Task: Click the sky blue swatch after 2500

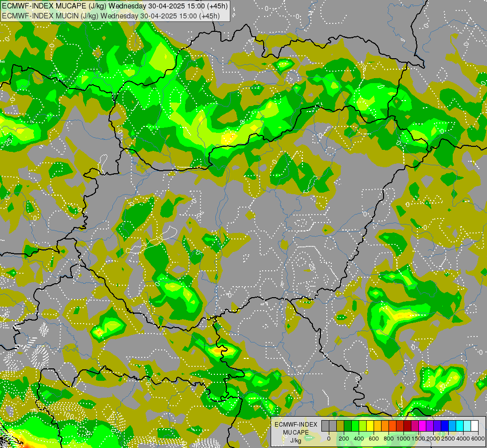Action: pyautogui.click(x=453, y=426)
